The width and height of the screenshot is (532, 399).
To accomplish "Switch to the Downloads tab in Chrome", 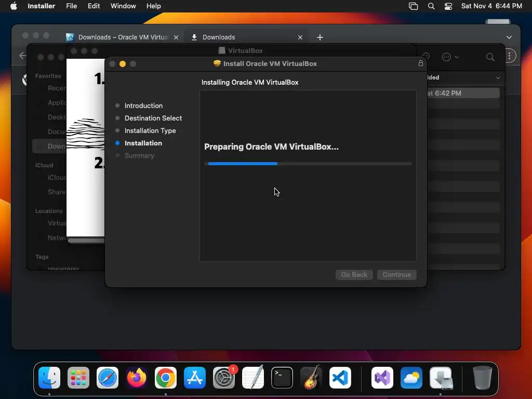I will pos(246,37).
